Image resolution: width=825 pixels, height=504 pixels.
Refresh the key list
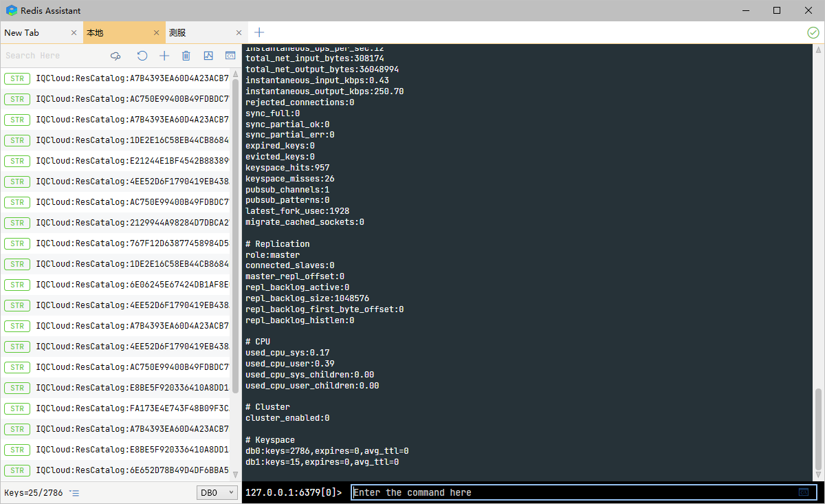coord(142,56)
